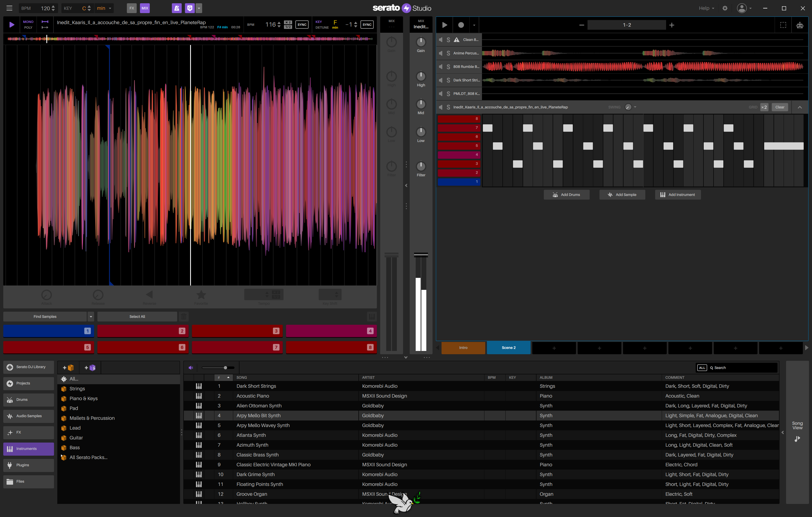Adjust the preview volume slider
This screenshot has height=517, width=812.
[218, 368]
